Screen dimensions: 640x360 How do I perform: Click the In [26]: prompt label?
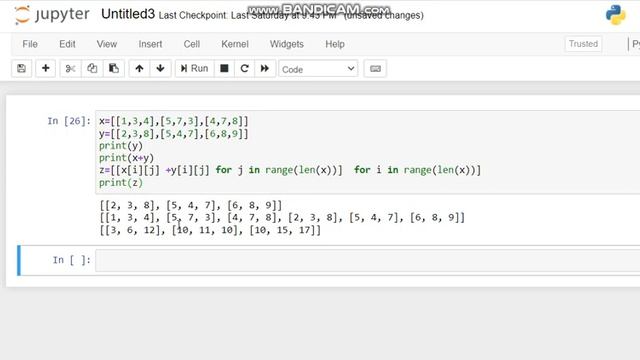tap(69, 121)
